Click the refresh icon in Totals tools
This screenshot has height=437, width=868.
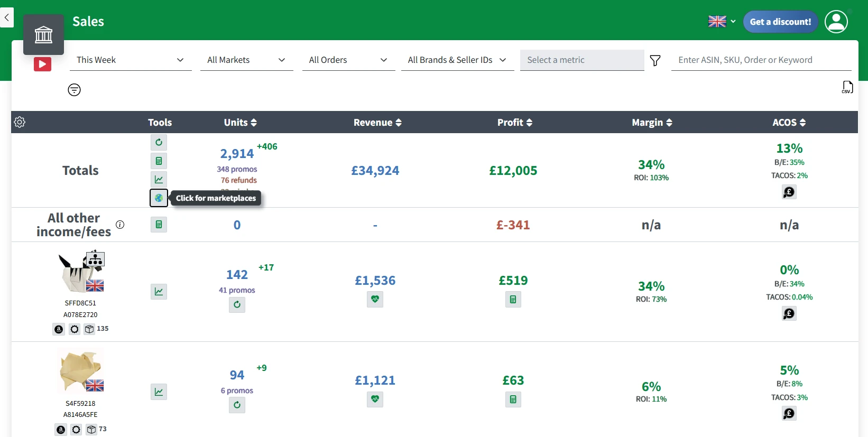[159, 142]
